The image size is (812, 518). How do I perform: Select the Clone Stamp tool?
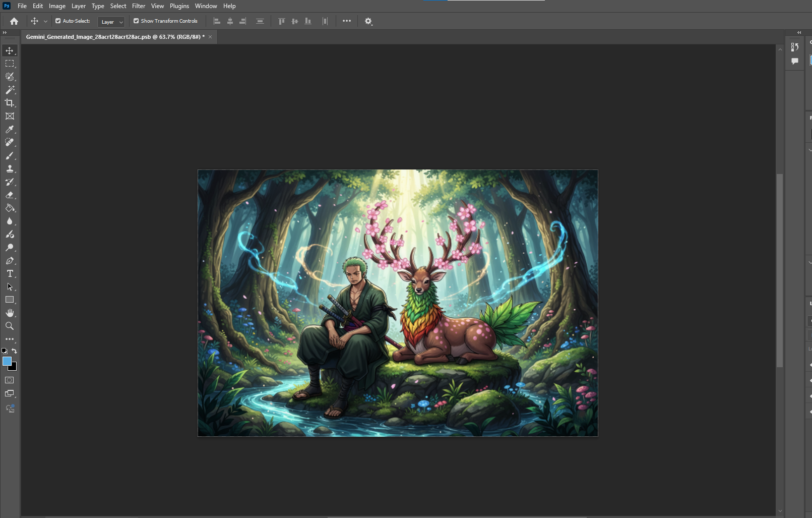(10, 168)
